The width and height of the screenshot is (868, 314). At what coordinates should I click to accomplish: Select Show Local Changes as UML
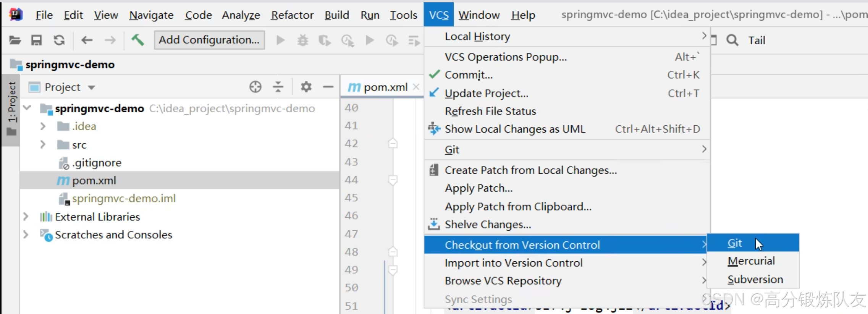(x=567, y=129)
